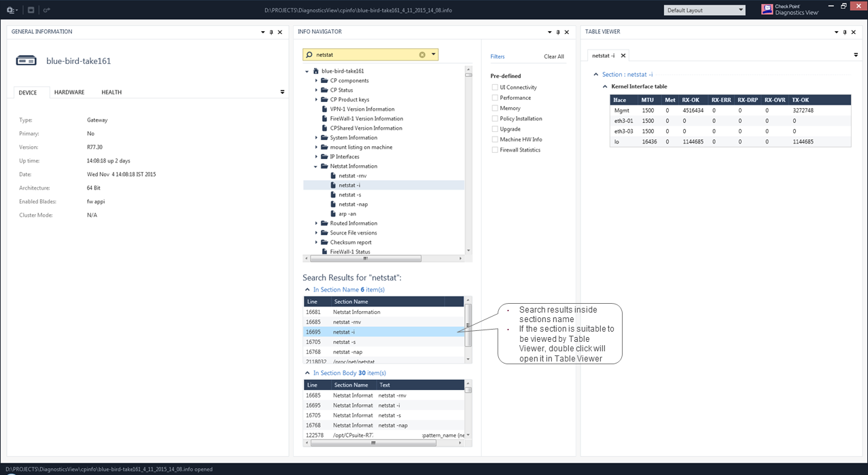This screenshot has height=475, width=868.
Task: Enable the Machine HW Info filter
Action: (x=496, y=139)
